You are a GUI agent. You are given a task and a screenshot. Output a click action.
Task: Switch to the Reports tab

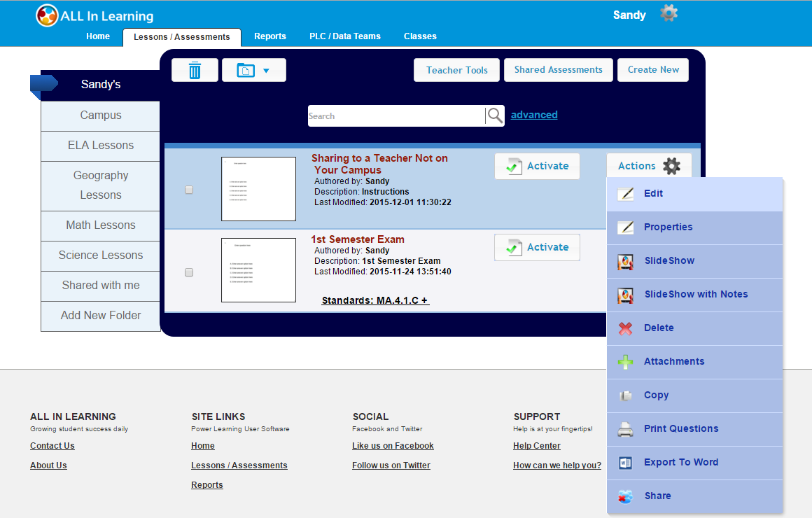coord(269,36)
